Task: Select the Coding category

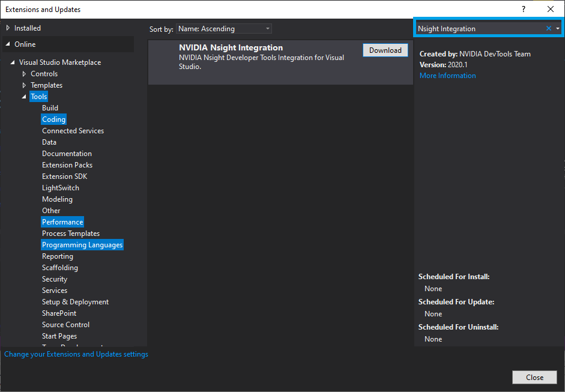Action: pyautogui.click(x=53, y=119)
